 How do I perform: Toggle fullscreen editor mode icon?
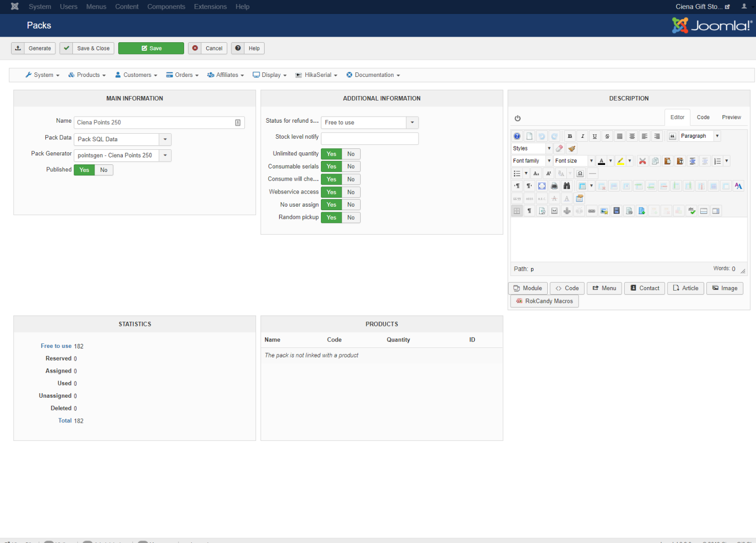tap(542, 186)
